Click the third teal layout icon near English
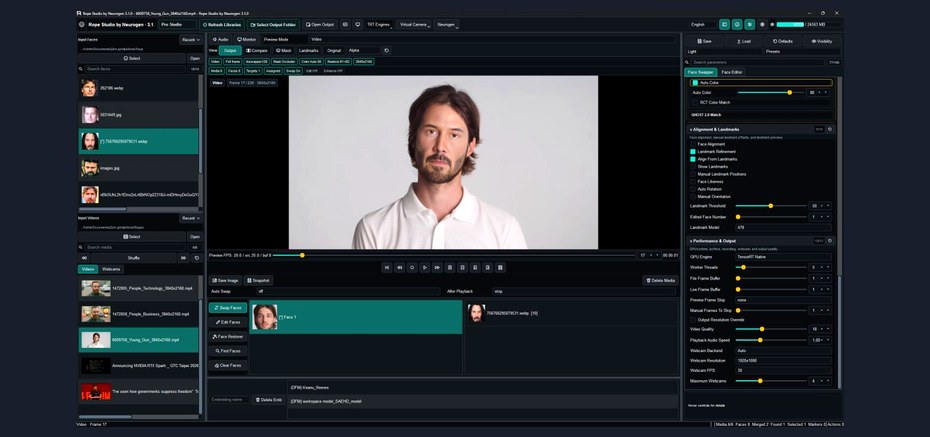 tap(750, 25)
